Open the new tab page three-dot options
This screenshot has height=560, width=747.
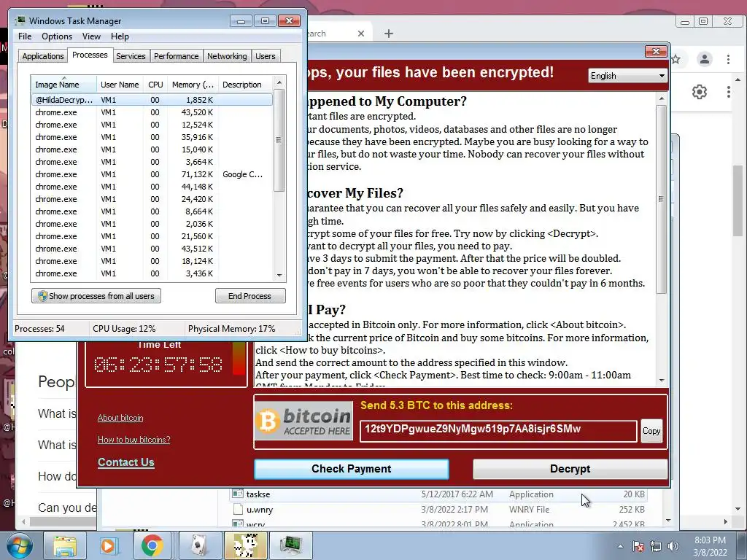tap(729, 91)
